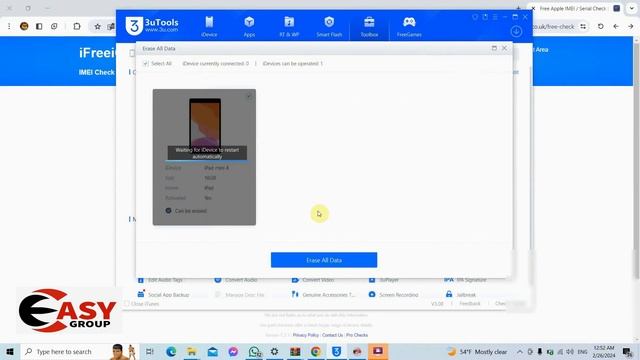
Task: Open Messenger from taskbar
Action: 233,351
